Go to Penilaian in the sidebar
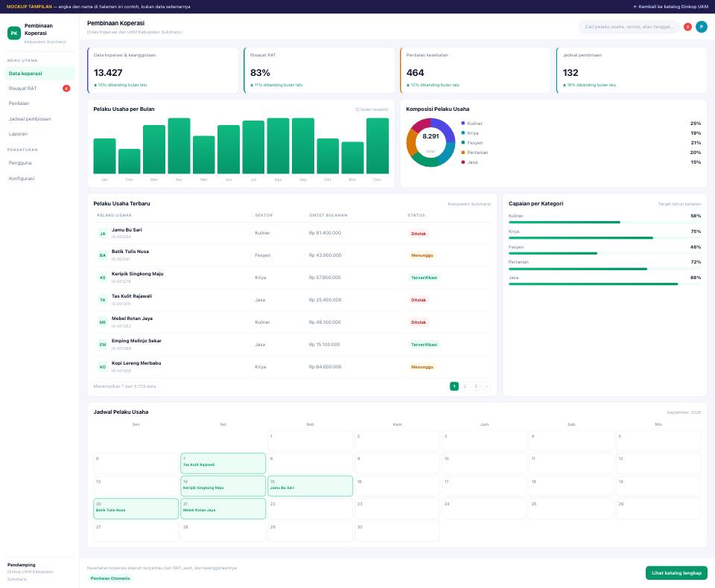This screenshot has width=715, height=588. point(39,103)
